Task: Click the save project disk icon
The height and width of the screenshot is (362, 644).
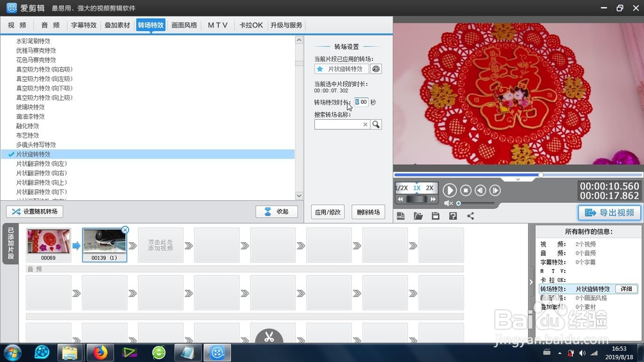Action: point(435,216)
